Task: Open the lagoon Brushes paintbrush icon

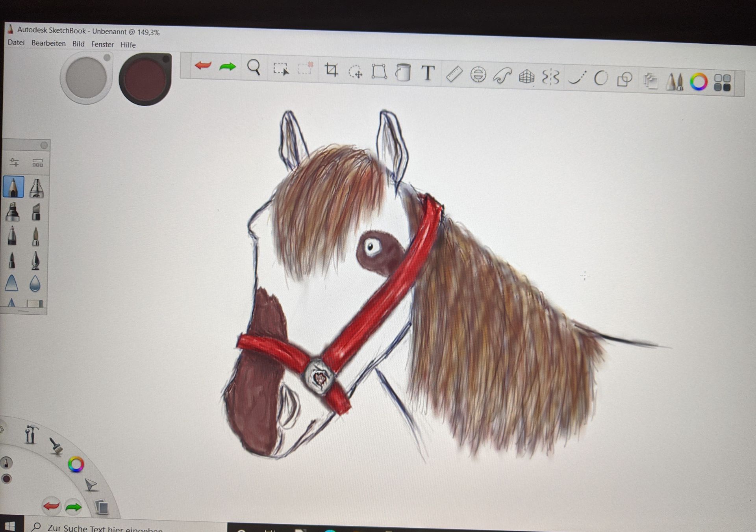Action: tap(56, 446)
